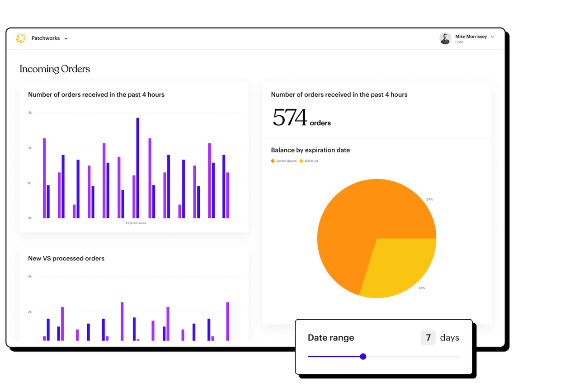Click the Expires week axis label
The width and height of the screenshot is (565, 392).
tap(136, 223)
